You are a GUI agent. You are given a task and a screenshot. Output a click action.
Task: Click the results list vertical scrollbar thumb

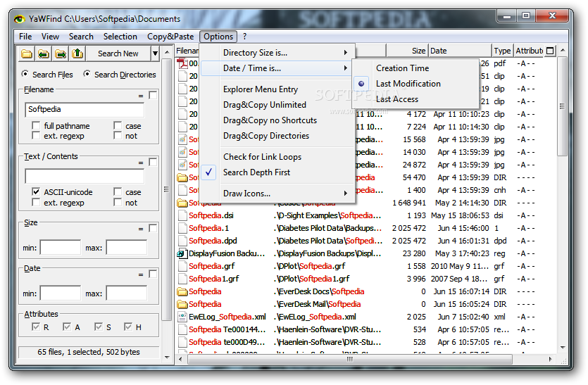pos(562,106)
